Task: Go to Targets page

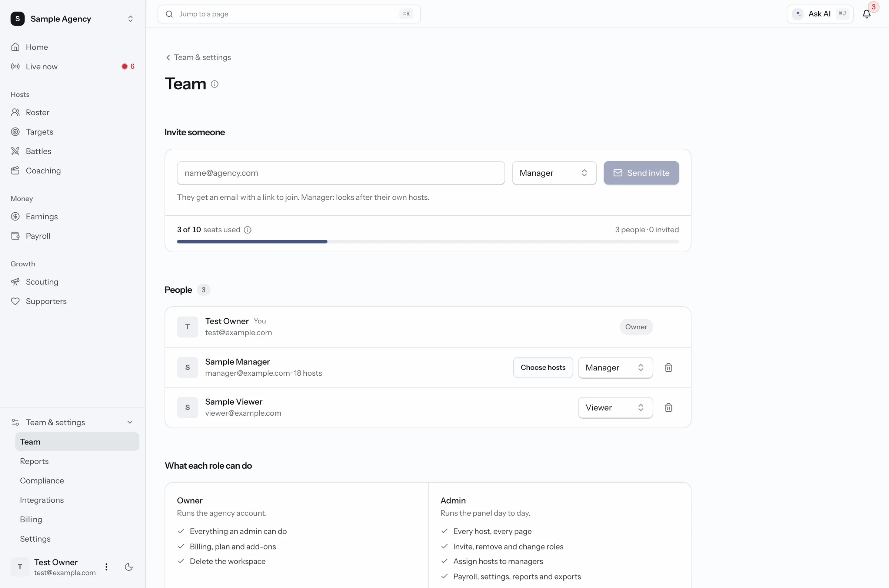Action: [x=73, y=132]
